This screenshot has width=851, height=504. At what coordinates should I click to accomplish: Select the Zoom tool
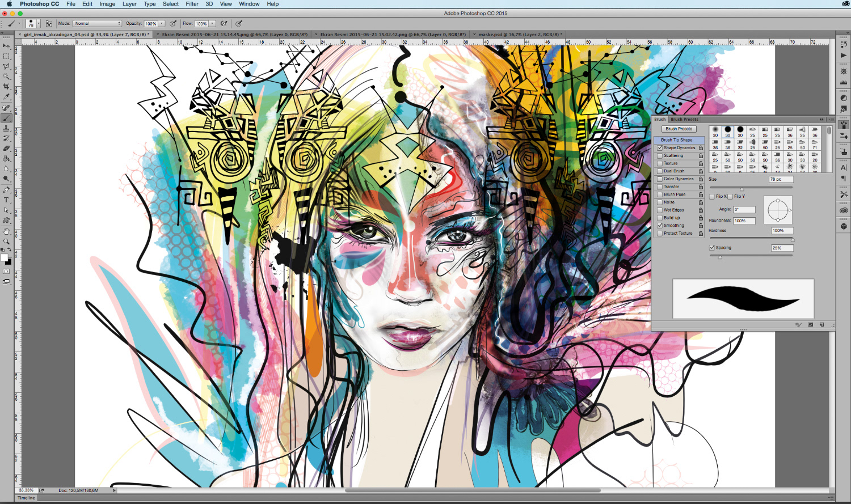click(x=7, y=242)
